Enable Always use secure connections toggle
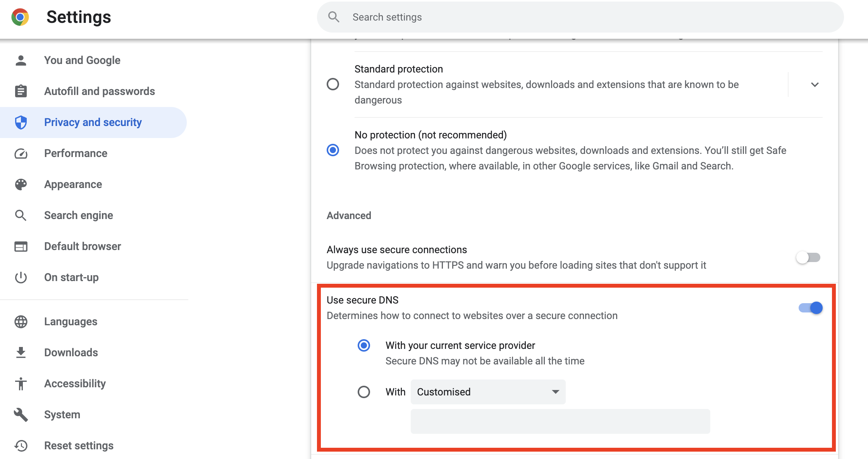The image size is (868, 459). click(808, 257)
